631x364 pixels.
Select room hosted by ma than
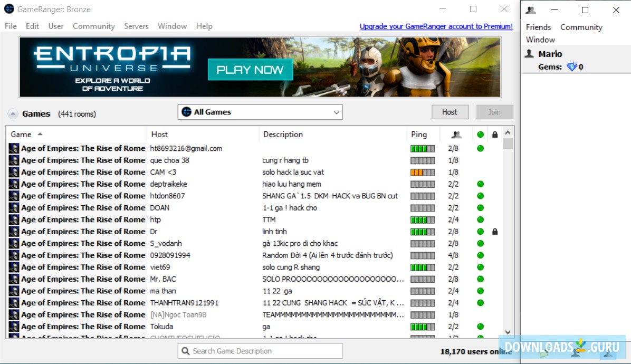click(x=255, y=291)
